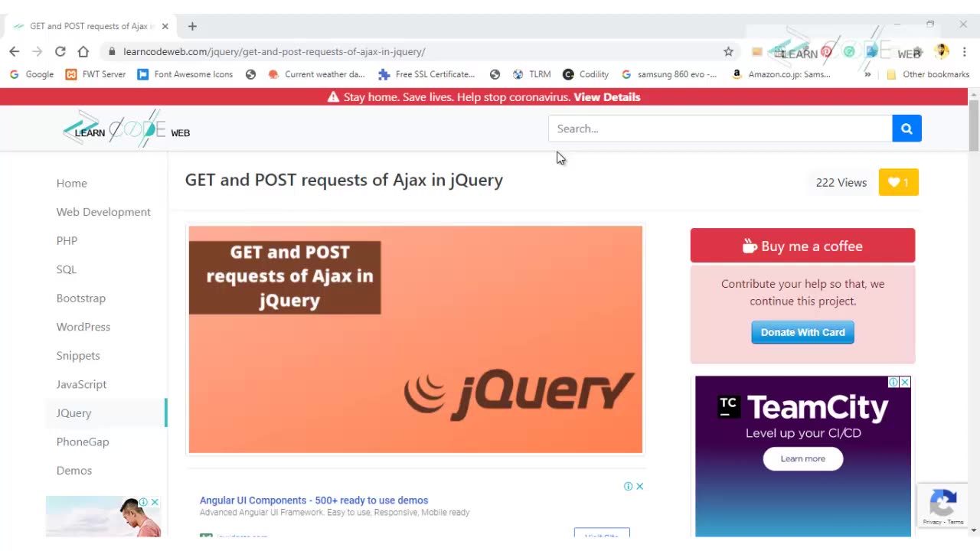This screenshot has width=980, height=551.
Task: Open a new tab with the plus button
Action: 192,26
